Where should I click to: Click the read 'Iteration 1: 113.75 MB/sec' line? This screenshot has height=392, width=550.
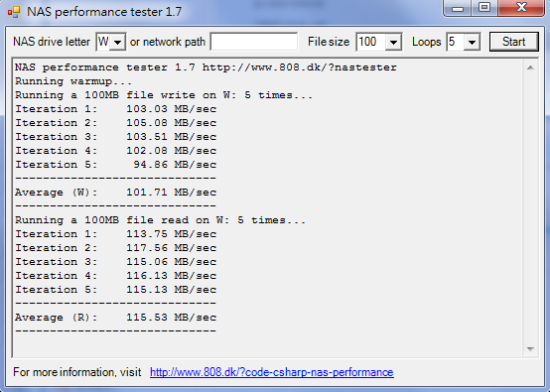click(x=115, y=234)
